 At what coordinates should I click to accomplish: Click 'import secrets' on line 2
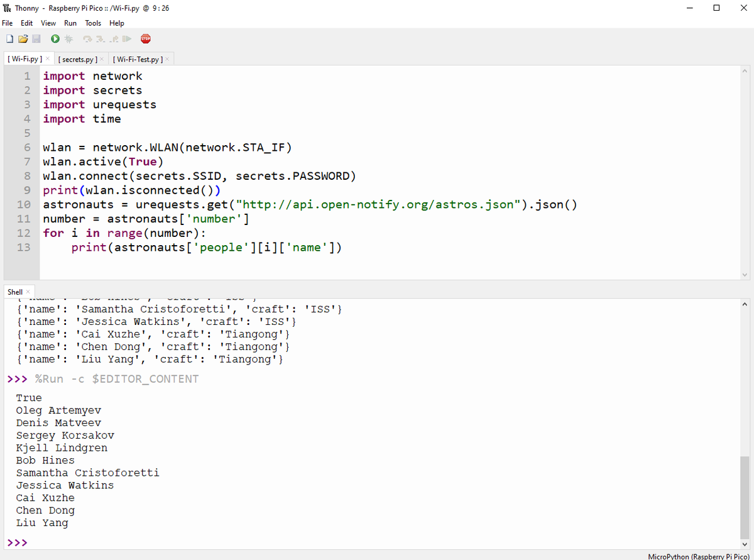click(93, 91)
